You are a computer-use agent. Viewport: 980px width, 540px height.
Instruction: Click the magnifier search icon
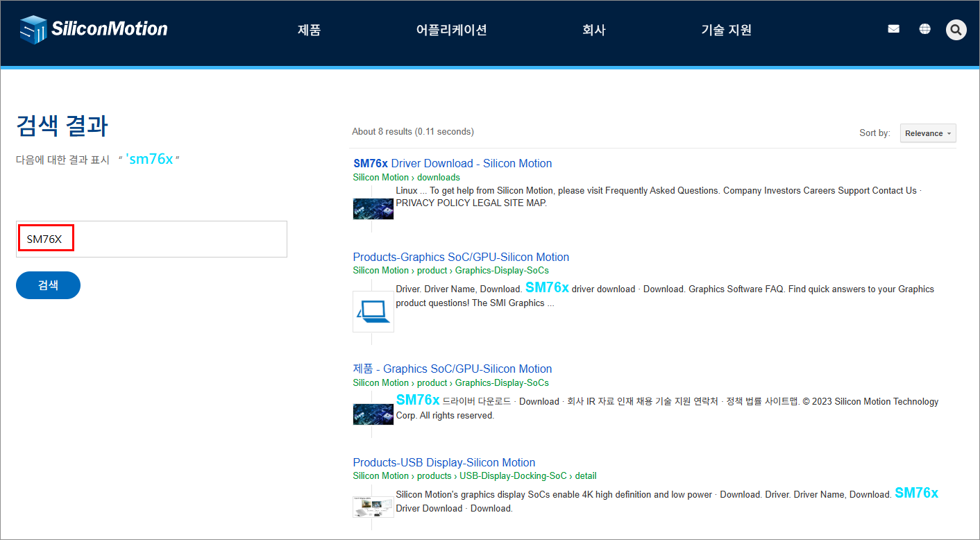pos(956,29)
